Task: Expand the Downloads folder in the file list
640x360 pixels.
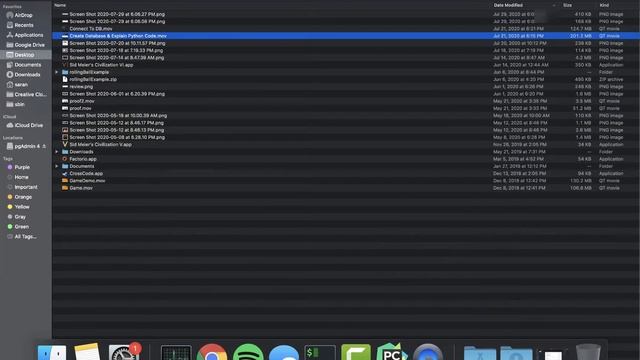Action: 57,152
